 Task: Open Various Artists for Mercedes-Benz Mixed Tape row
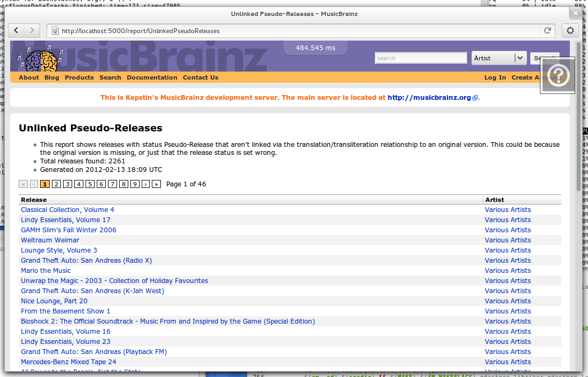coord(508,362)
